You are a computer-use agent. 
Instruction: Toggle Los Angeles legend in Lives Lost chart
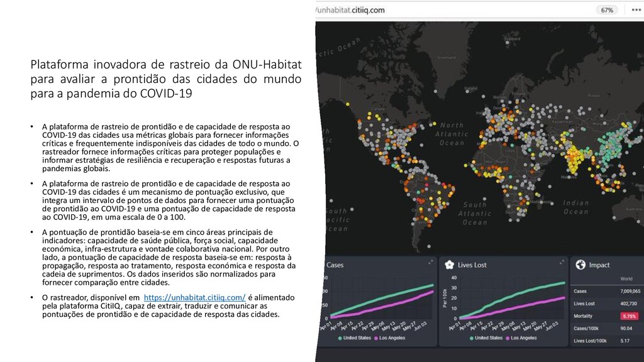tap(521, 338)
